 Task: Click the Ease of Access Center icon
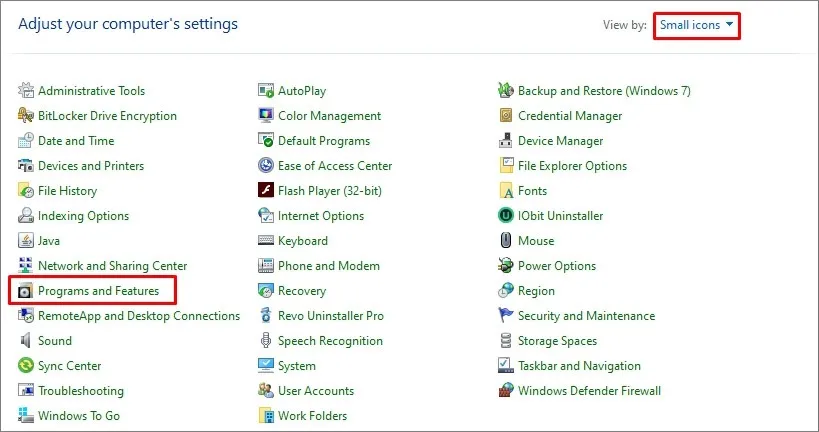tap(266, 166)
